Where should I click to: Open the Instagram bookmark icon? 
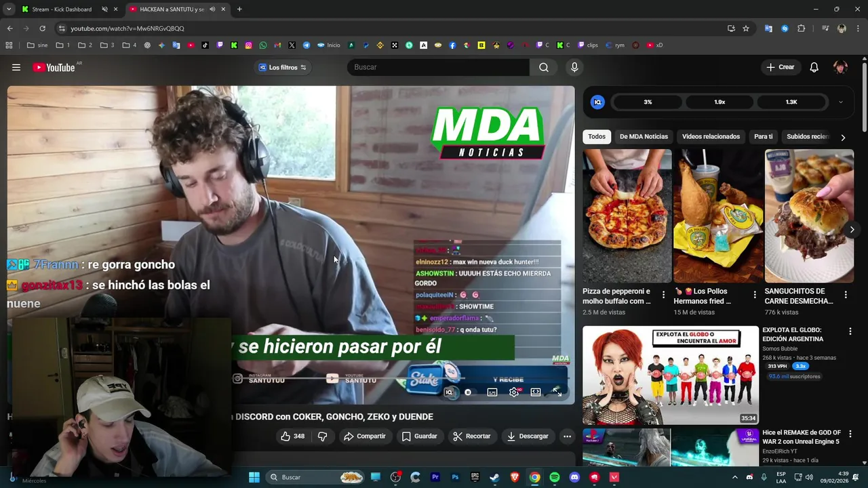(x=249, y=45)
